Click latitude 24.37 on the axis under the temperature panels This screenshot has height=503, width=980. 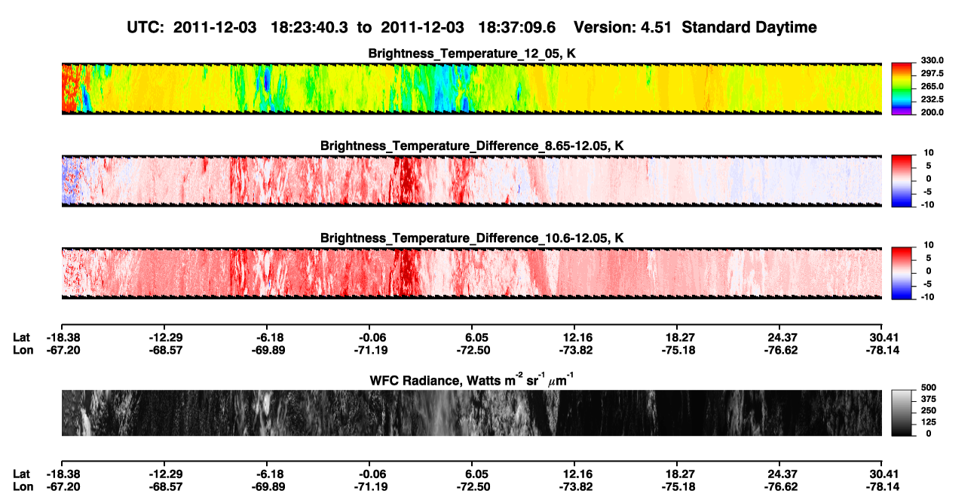782,338
